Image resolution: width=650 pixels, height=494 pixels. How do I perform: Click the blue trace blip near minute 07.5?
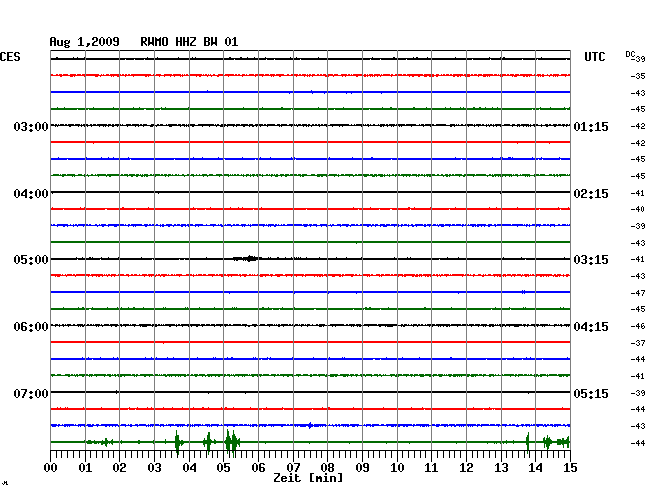pyautogui.click(x=310, y=425)
